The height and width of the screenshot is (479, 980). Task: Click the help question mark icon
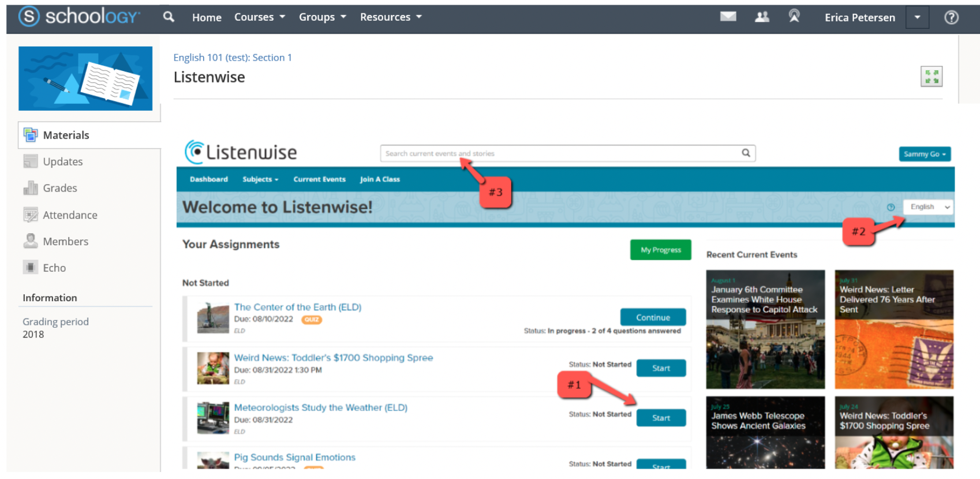pyautogui.click(x=951, y=17)
